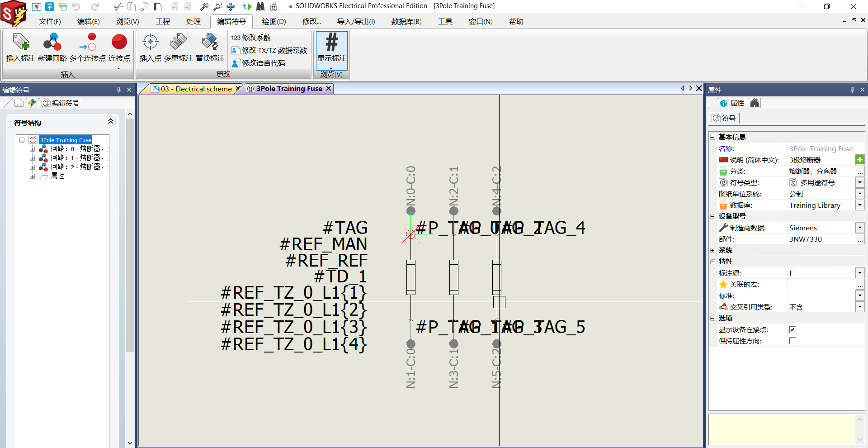Image resolution: width=868 pixels, height=448 pixels.
Task: Click the Zoom window (dashed box) icon
Action: pyautogui.click(x=217, y=6)
